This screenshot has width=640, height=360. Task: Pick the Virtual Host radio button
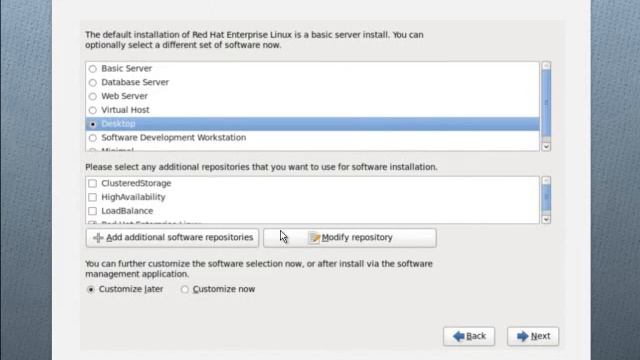pyautogui.click(x=93, y=111)
